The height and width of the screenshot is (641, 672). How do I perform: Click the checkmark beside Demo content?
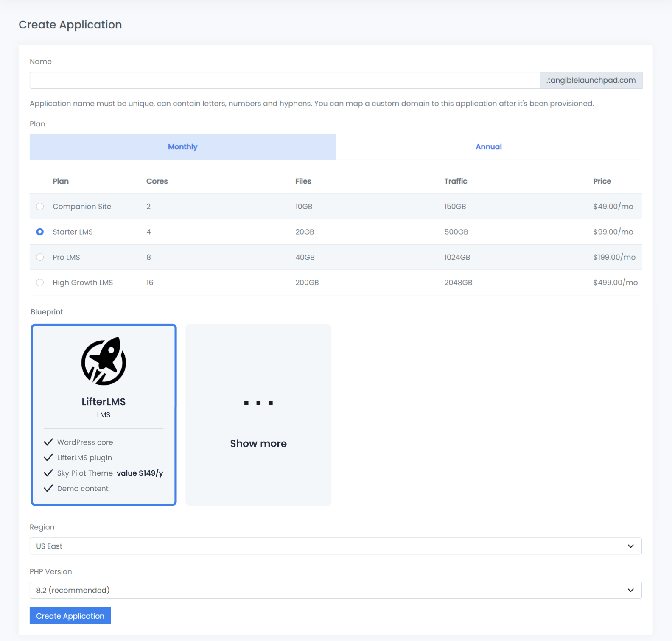click(x=48, y=488)
